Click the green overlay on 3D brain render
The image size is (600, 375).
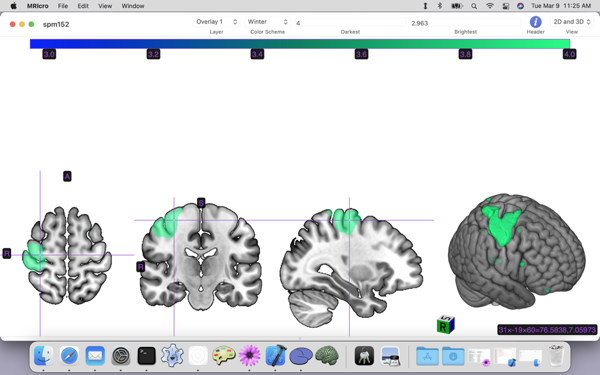(501, 225)
